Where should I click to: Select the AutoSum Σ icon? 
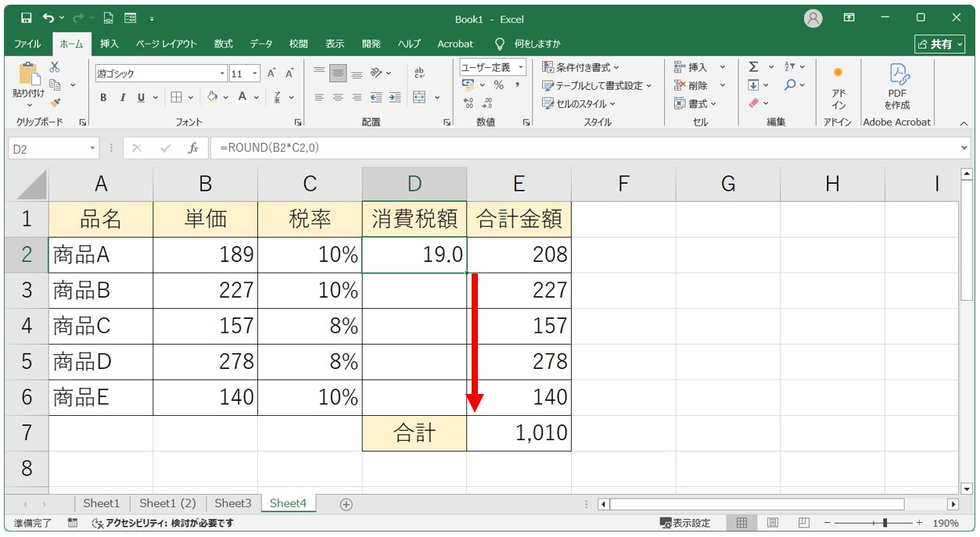(753, 66)
